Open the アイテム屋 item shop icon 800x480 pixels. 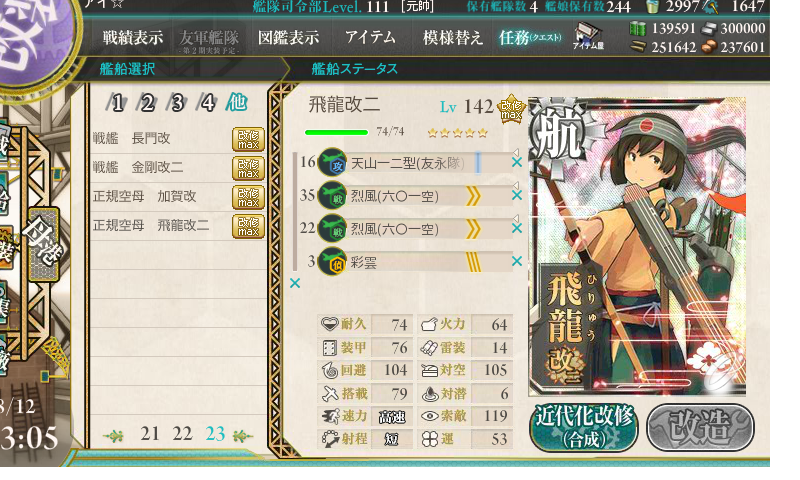point(588,36)
